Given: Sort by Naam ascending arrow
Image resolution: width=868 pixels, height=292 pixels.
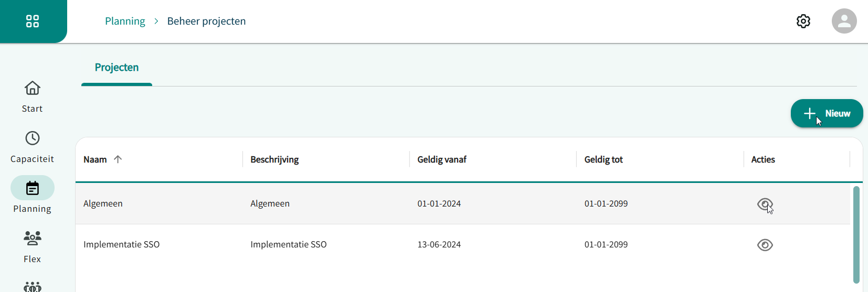Looking at the screenshot, I should point(118,159).
